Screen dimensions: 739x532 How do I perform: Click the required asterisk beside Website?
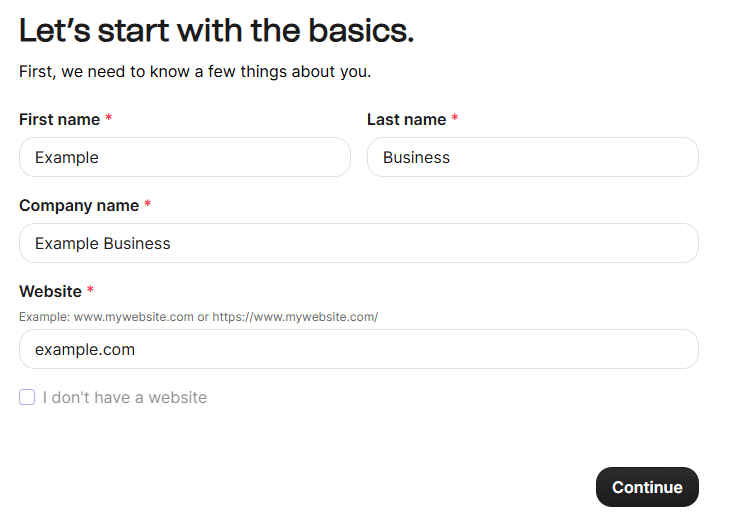point(90,291)
